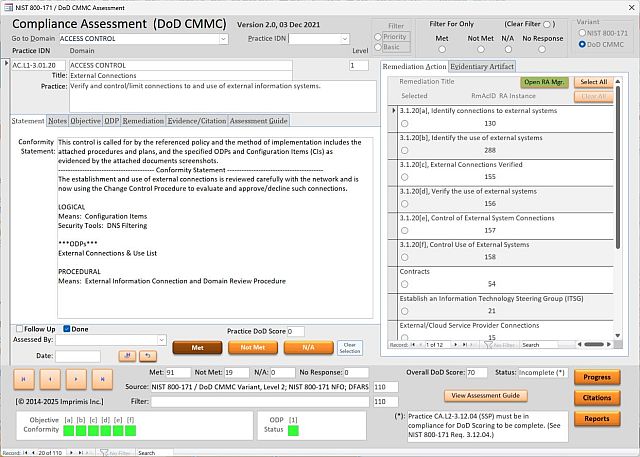Click next-record arrow in main bottom record navigator
This screenshot has height=457, width=640.
71,453
